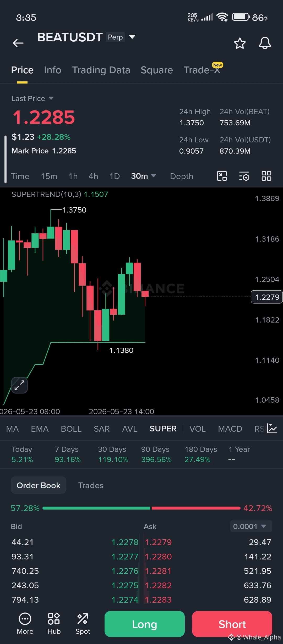Toggle MA indicator
The image size is (283, 644).
point(12,429)
